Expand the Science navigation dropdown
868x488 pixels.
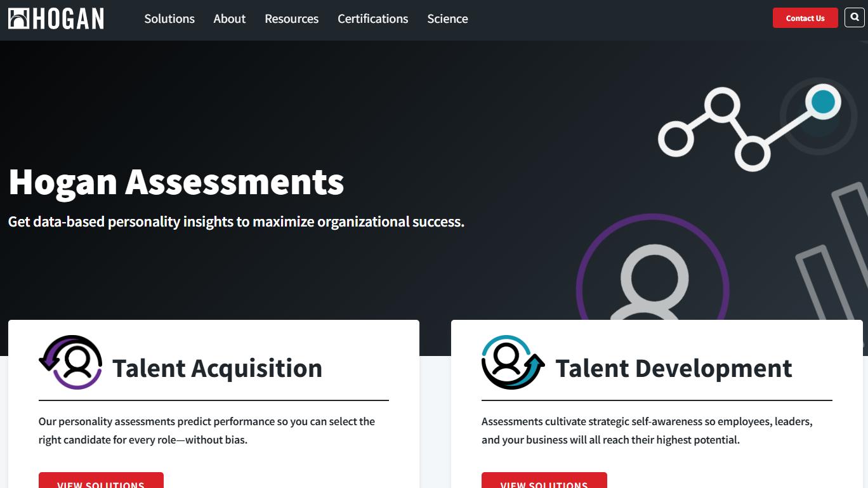click(x=447, y=19)
